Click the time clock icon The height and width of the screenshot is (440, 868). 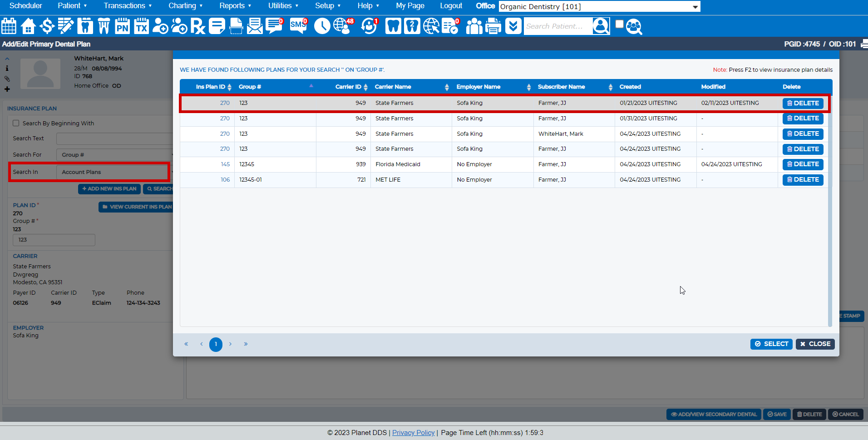pos(322,26)
